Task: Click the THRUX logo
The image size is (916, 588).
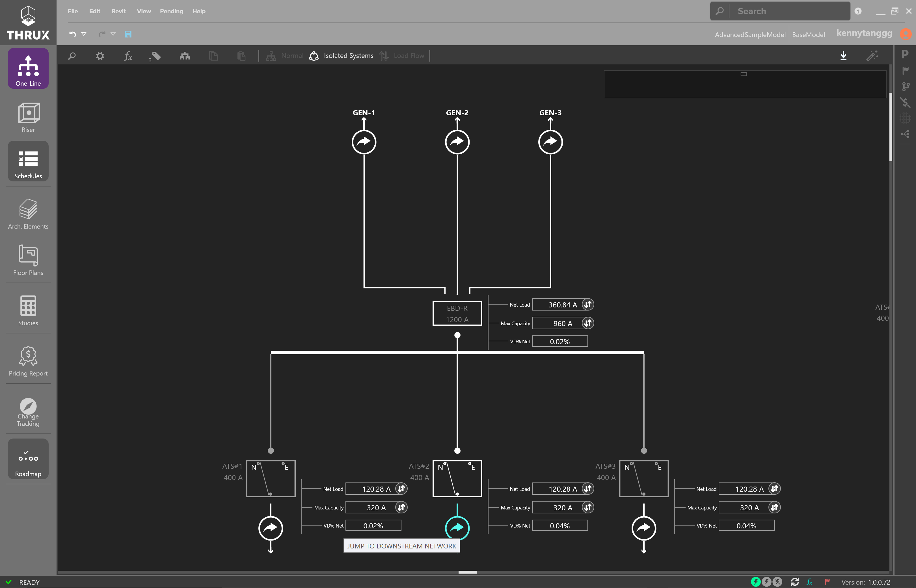Action: [x=28, y=23]
